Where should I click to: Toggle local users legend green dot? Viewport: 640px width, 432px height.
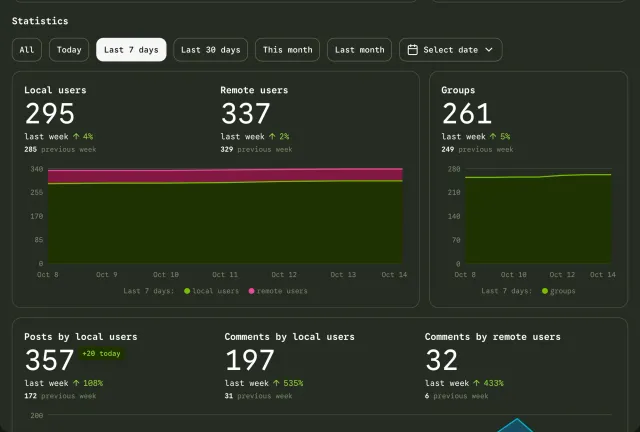point(187,291)
